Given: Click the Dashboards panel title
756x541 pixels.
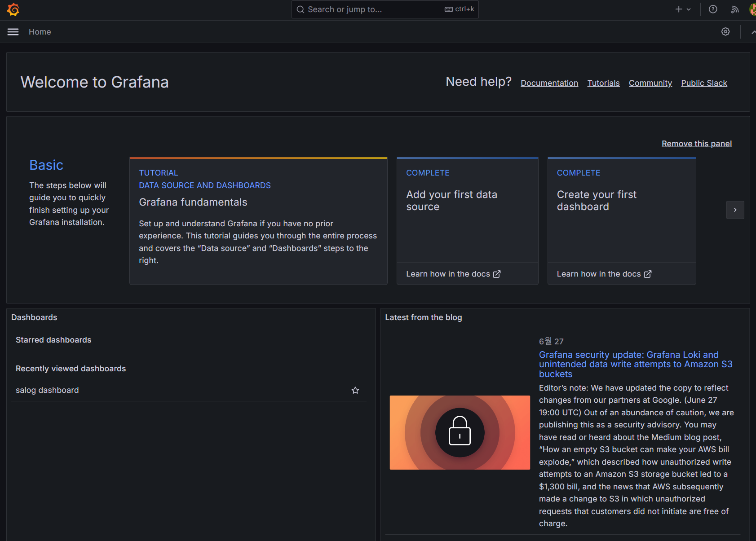Looking at the screenshot, I should coord(34,317).
